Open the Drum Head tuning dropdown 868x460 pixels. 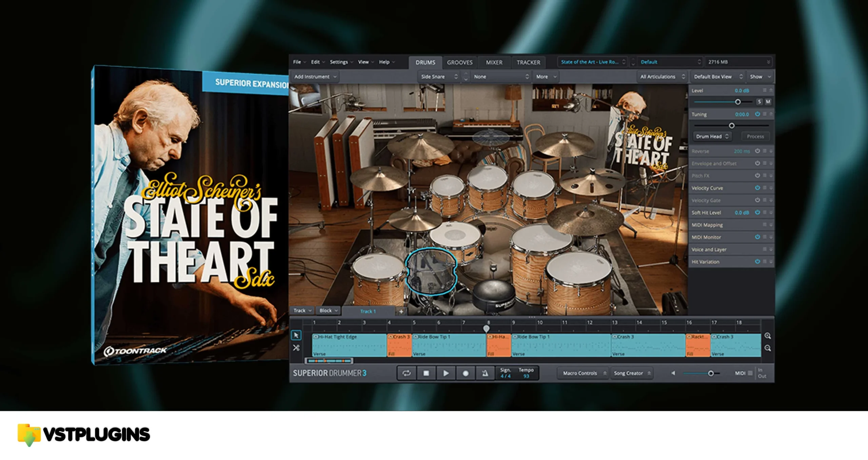[712, 136]
